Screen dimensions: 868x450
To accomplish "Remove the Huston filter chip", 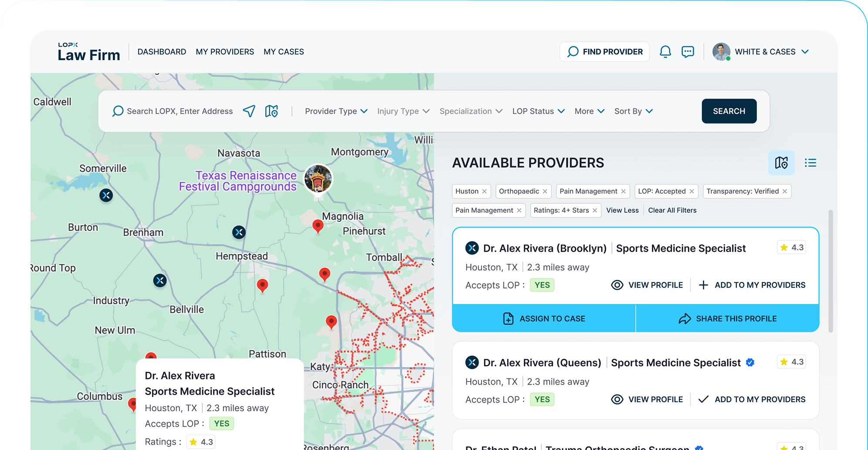I will (485, 191).
